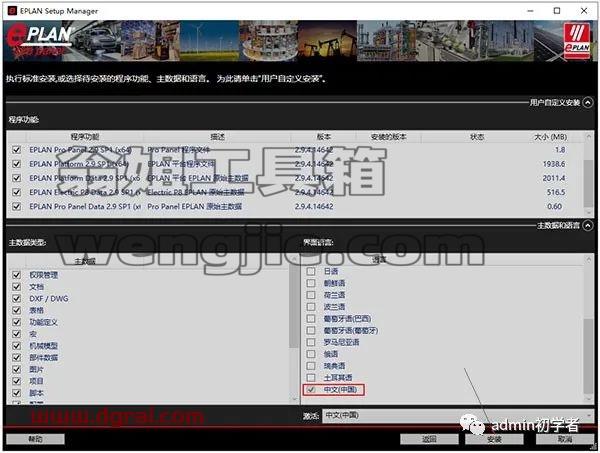Select the size value 0.60
The image size is (600, 453).
pos(554,206)
